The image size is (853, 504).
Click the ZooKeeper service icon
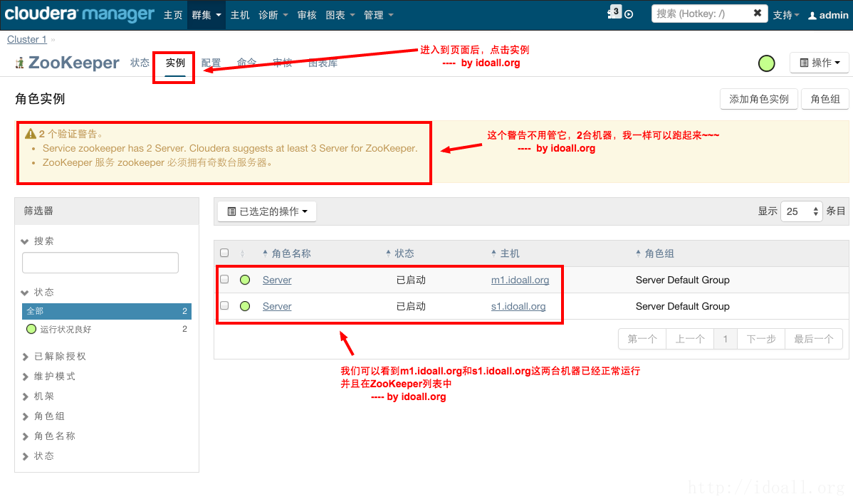(20, 63)
